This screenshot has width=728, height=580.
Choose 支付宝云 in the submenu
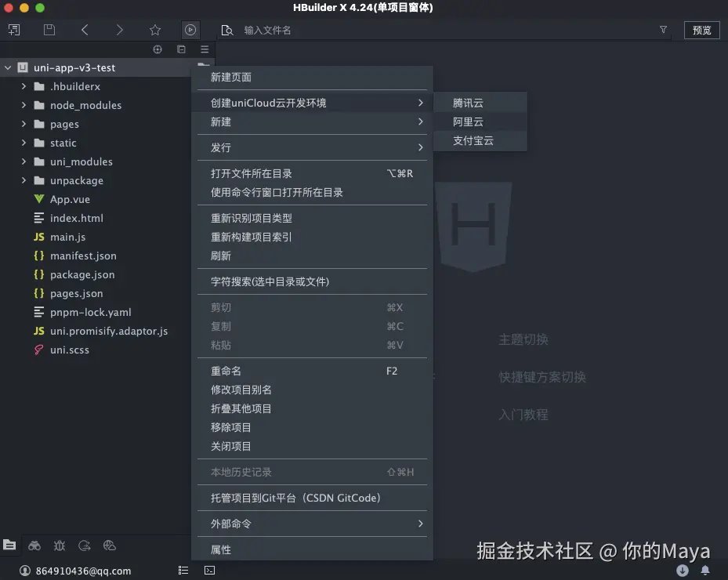(480, 141)
